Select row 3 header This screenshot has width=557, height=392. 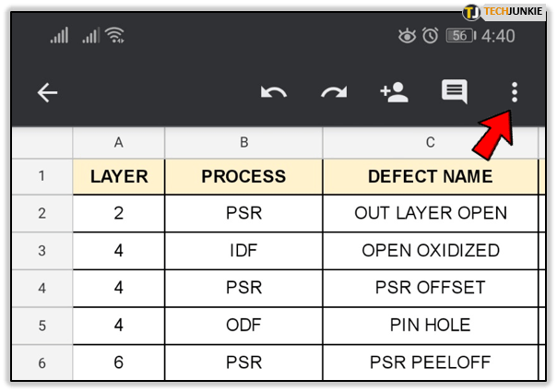coord(41,251)
